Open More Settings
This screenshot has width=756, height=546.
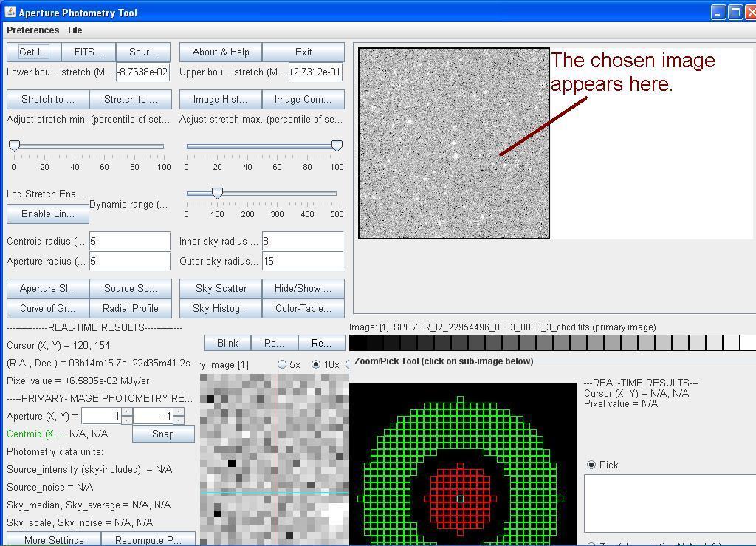click(x=54, y=539)
